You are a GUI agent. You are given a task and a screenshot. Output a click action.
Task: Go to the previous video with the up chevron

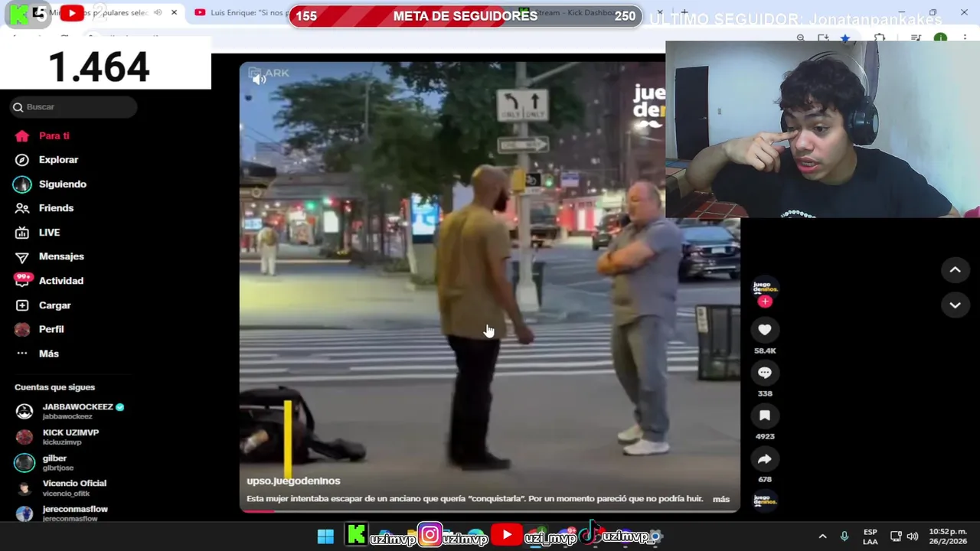955,269
